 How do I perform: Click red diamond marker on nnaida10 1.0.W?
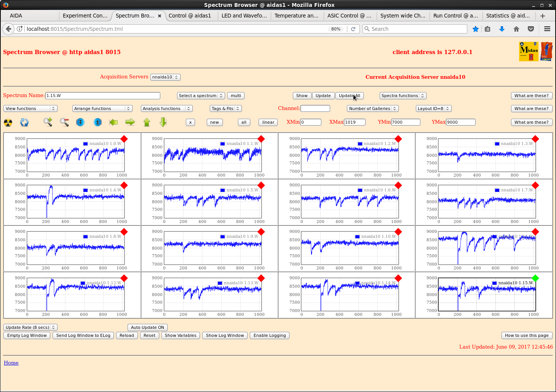pyautogui.click(x=124, y=139)
